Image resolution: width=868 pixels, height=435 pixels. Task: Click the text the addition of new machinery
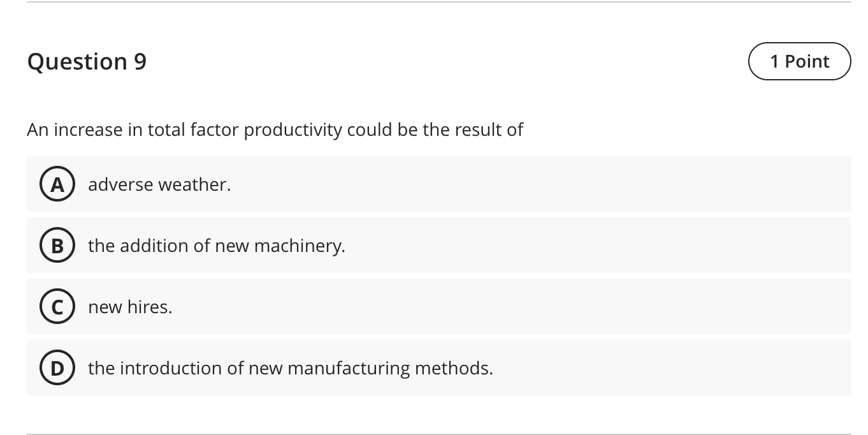tap(217, 246)
